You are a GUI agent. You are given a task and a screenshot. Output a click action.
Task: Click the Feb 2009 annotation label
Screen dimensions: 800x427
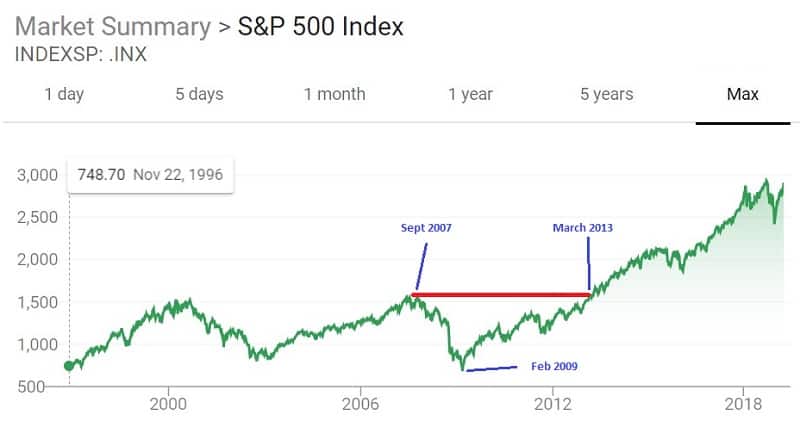[552, 366]
